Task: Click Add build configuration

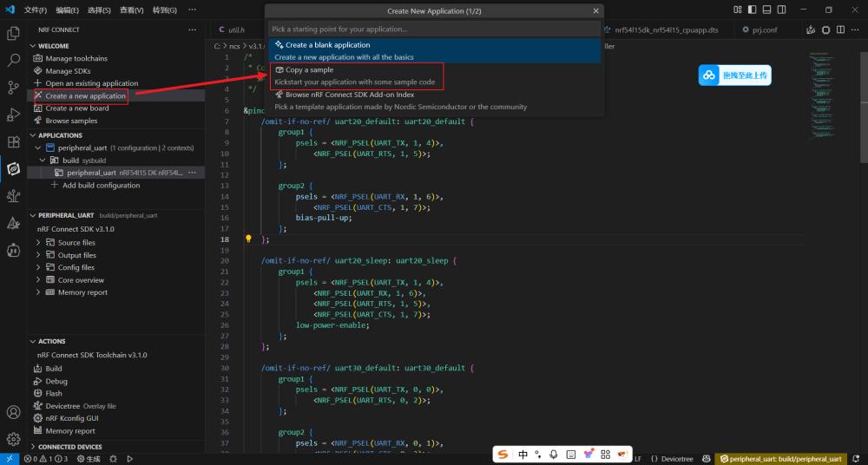Action: pos(101,186)
